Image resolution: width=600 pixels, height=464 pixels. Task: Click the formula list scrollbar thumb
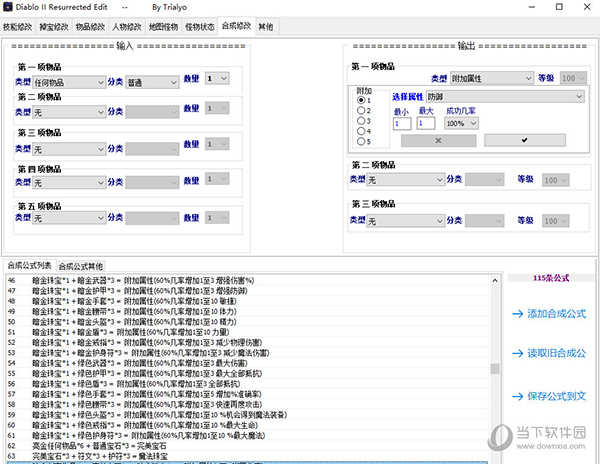point(495,369)
